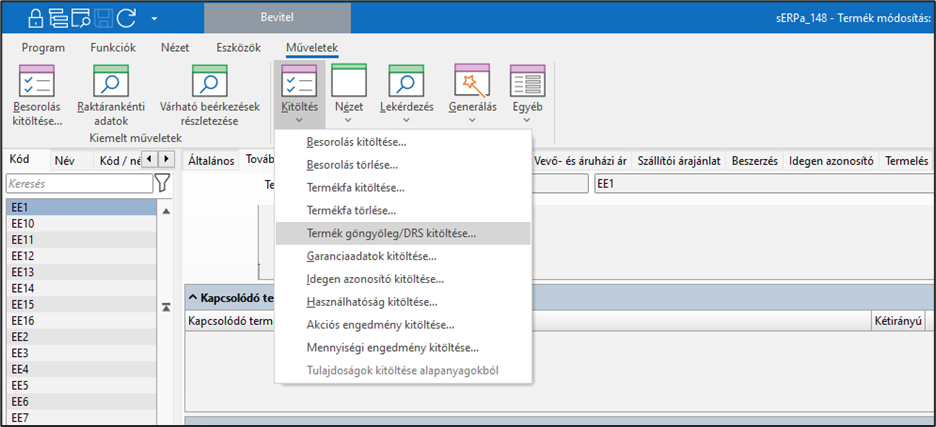Switch to the Beszerzés tab

pos(754,160)
